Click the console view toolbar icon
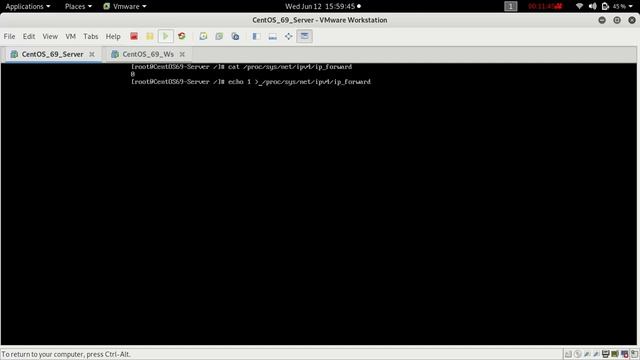The image size is (640, 360). [304, 36]
